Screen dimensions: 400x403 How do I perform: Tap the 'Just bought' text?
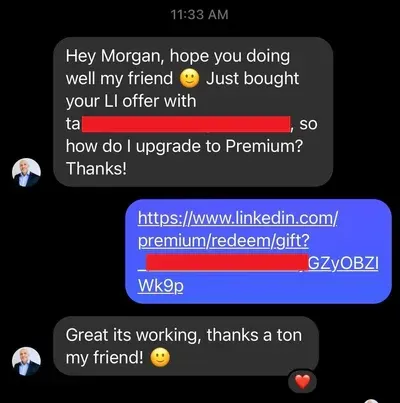pyautogui.click(x=252, y=79)
